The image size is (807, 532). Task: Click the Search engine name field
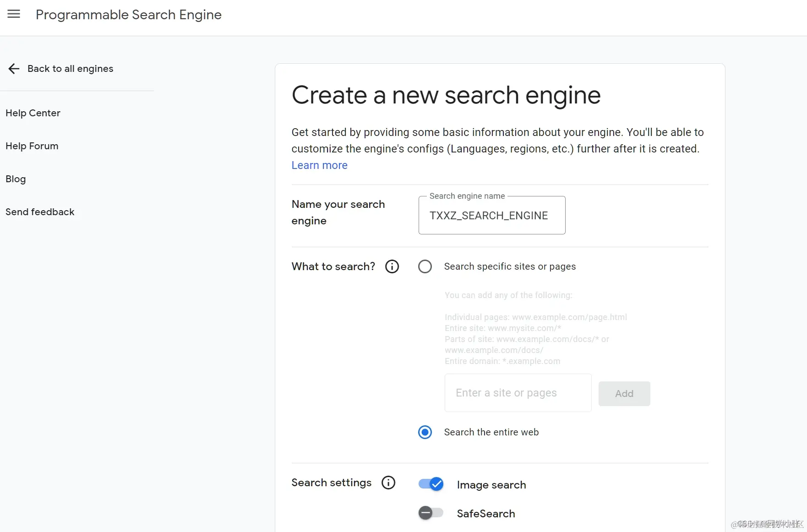[492, 215]
